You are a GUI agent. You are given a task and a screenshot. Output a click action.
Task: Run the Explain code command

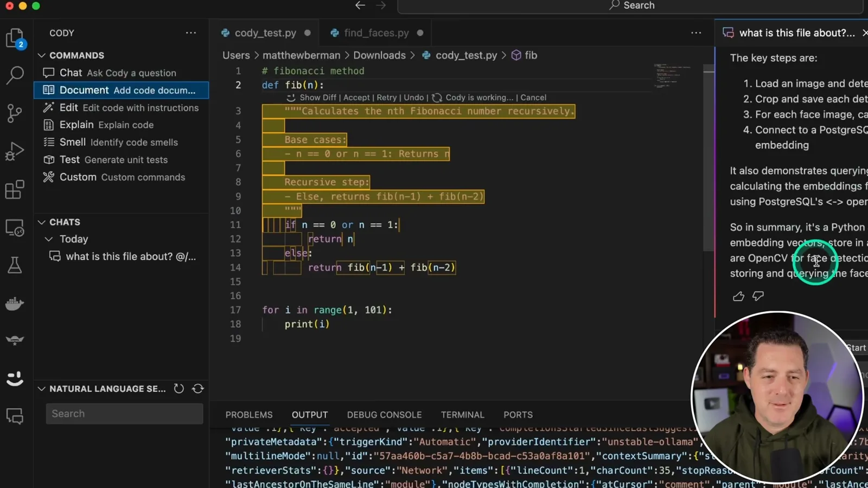pos(122,125)
